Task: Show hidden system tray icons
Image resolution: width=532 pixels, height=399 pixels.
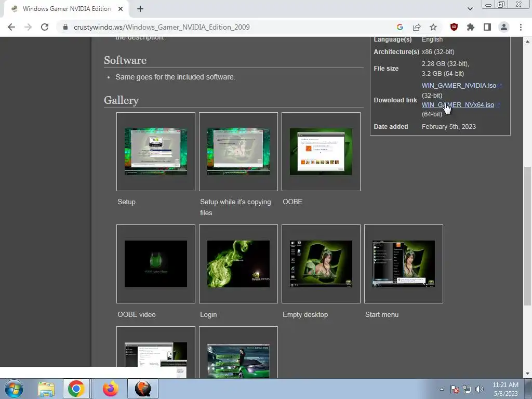Action: 442,389
